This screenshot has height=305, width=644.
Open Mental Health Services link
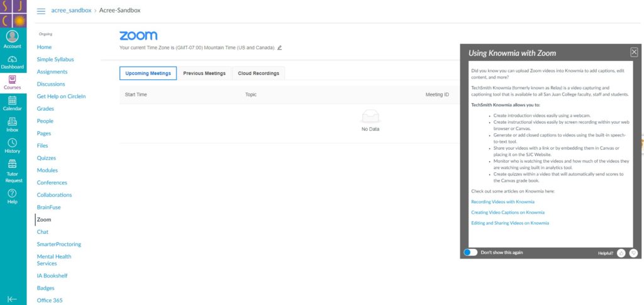54,260
